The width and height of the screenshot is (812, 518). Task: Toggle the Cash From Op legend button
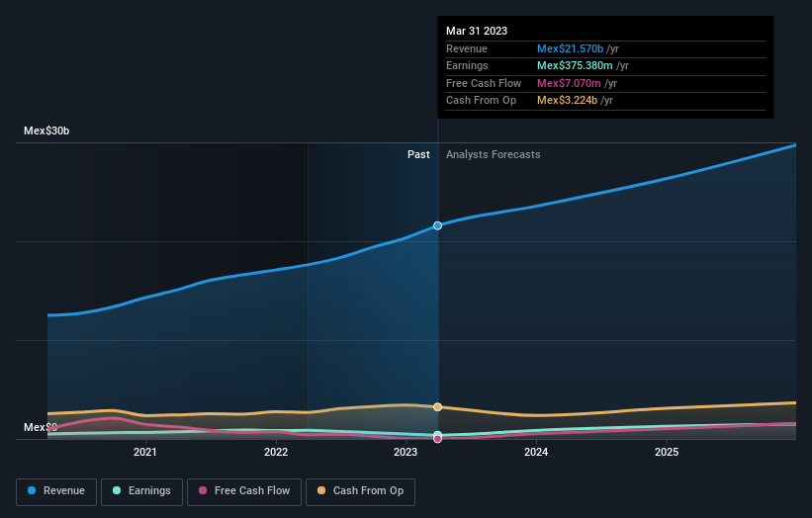coord(360,491)
